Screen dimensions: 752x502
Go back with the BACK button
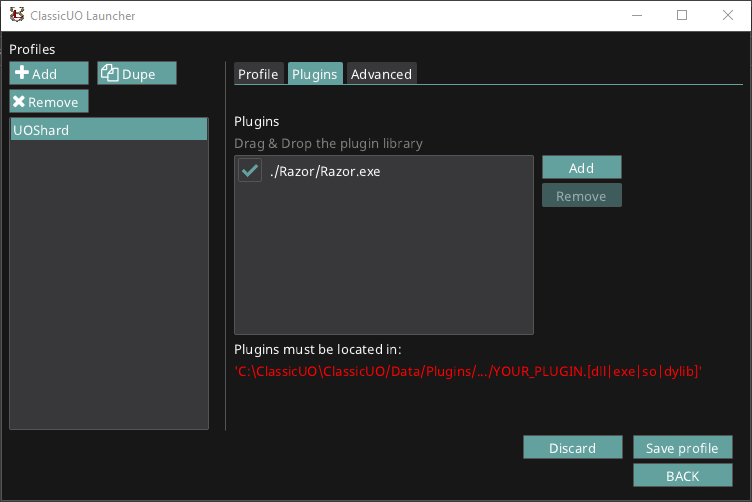click(682, 475)
